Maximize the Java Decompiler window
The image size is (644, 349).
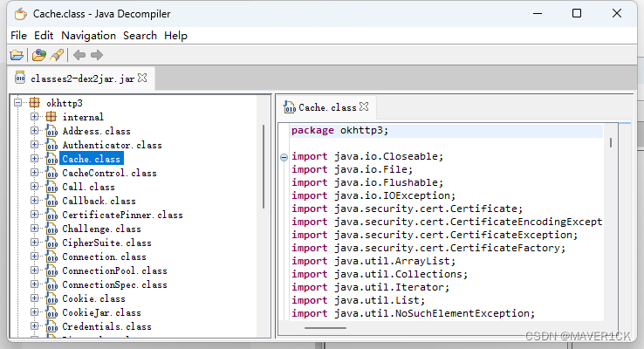pyautogui.click(x=577, y=14)
